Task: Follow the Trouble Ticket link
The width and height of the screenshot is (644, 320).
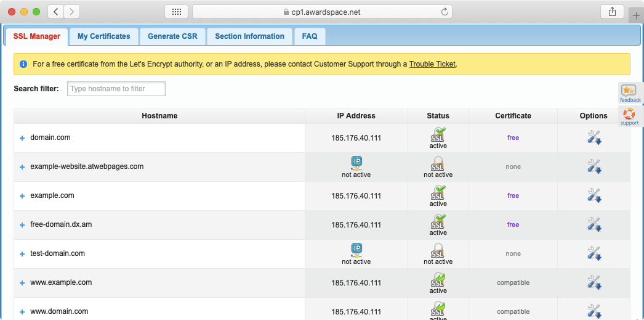Action: click(432, 64)
